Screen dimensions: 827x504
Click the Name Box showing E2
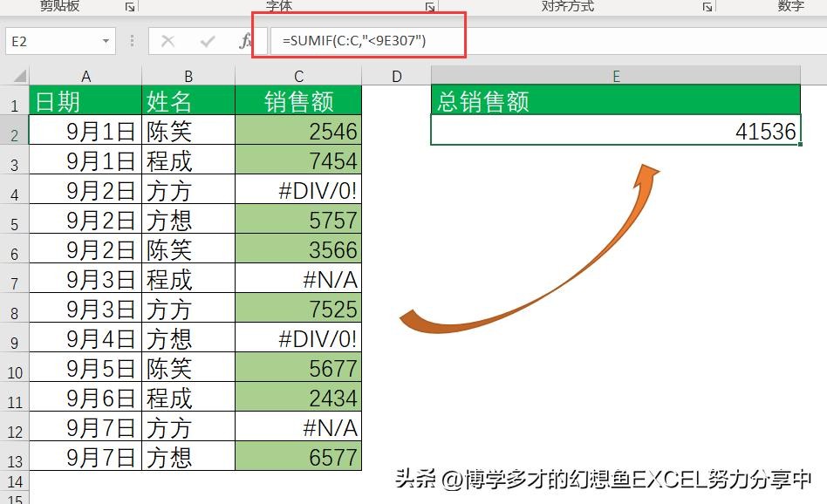click(52, 41)
